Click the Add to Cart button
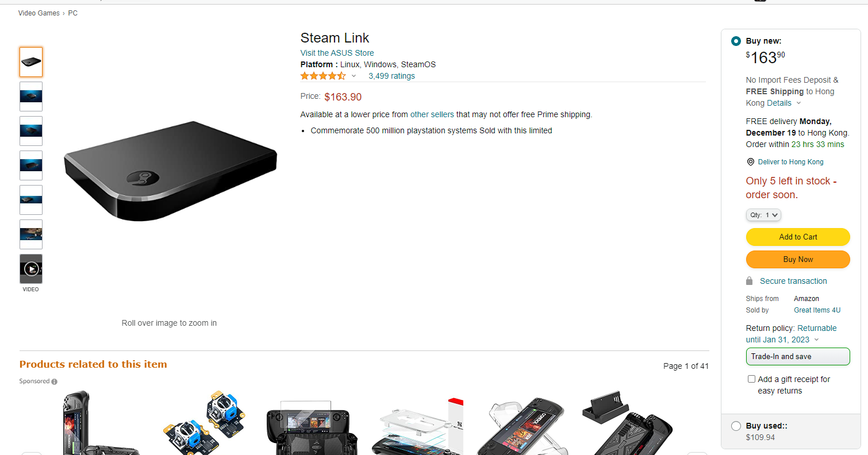 click(x=798, y=237)
